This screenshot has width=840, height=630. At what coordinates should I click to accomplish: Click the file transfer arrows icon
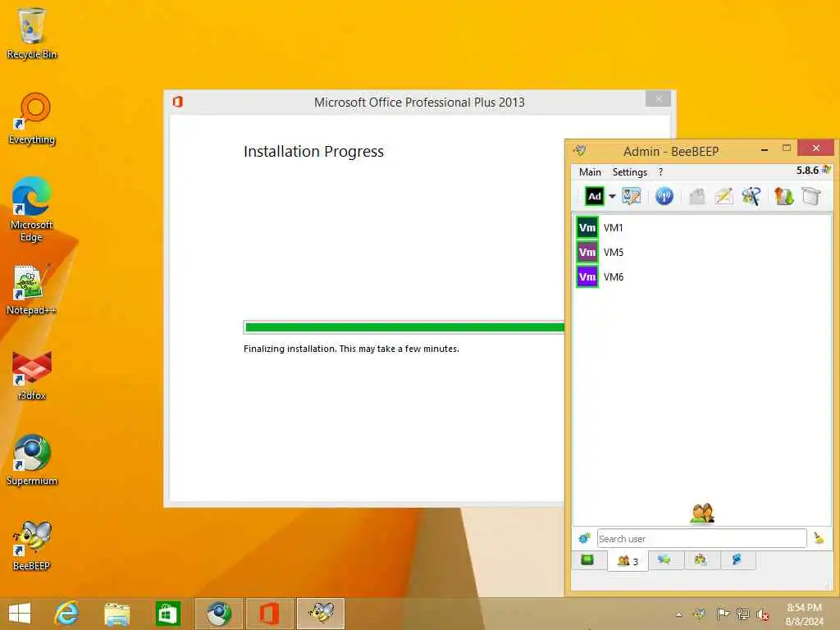tap(783, 196)
